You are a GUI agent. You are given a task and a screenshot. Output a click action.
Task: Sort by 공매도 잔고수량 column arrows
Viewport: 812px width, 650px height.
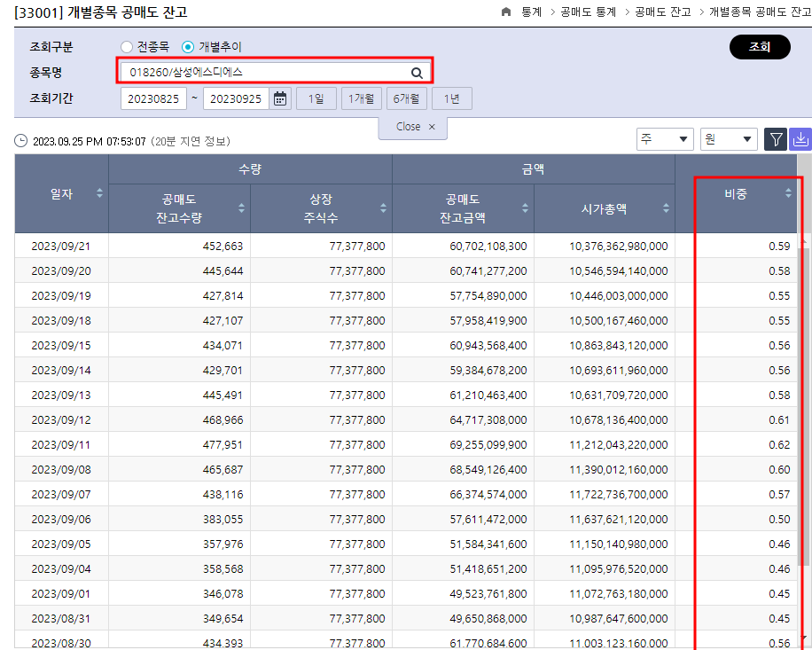[x=241, y=208]
